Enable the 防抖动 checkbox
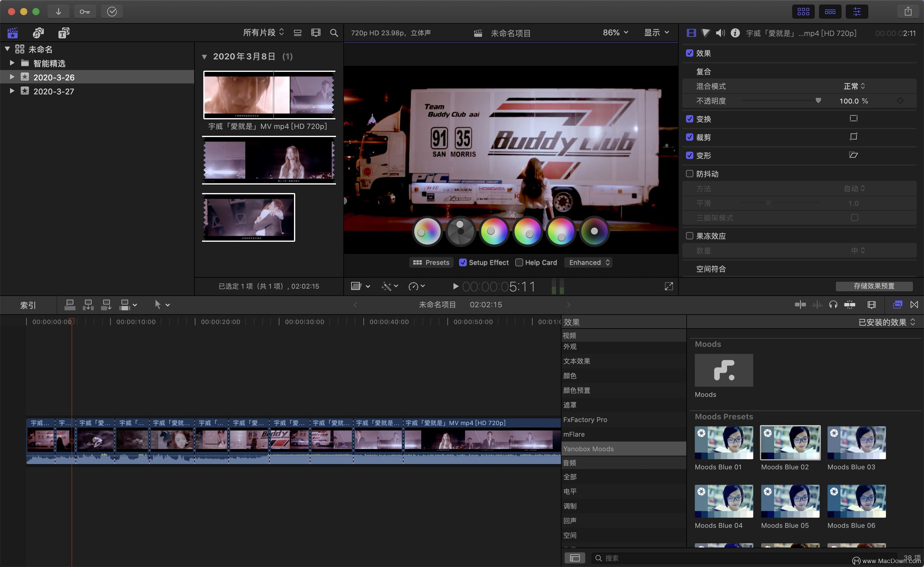 [x=689, y=173]
